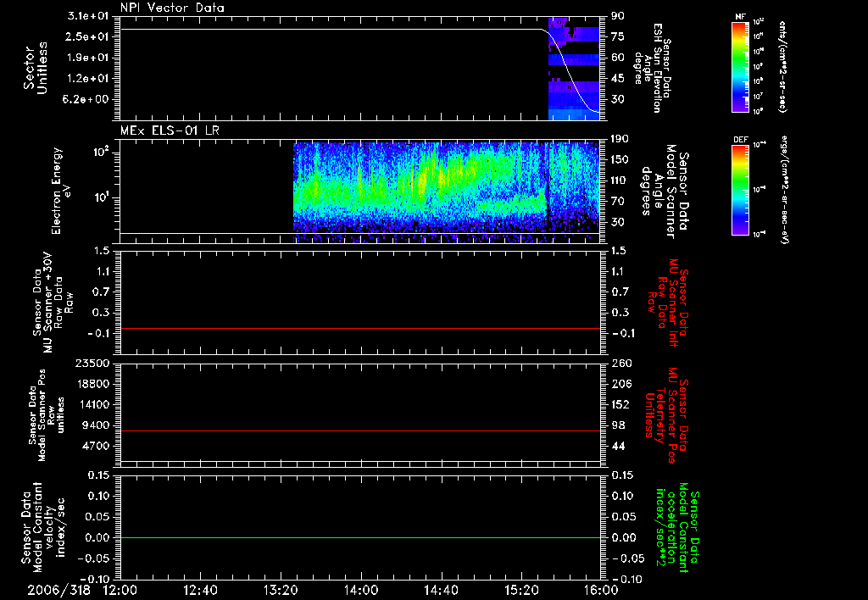Click the "3.1e+01" sector tick label
This screenshot has width=868, height=600.
point(88,16)
